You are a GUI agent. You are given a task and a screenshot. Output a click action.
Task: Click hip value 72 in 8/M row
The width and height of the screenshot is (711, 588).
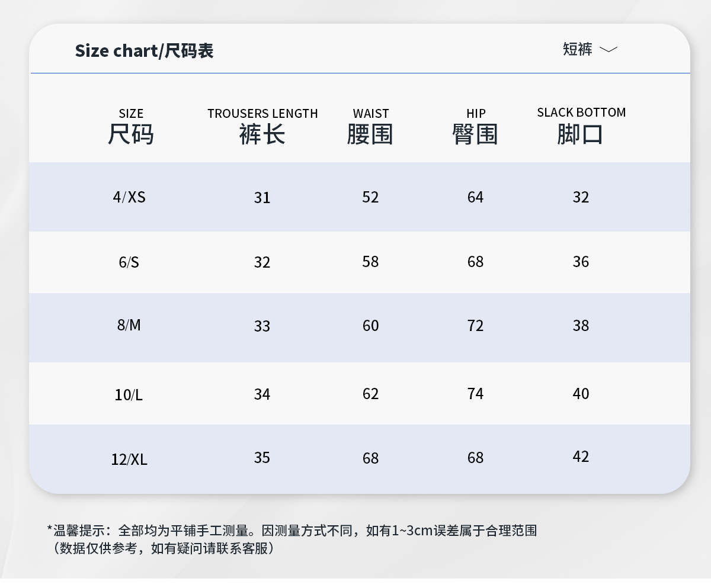click(x=475, y=326)
